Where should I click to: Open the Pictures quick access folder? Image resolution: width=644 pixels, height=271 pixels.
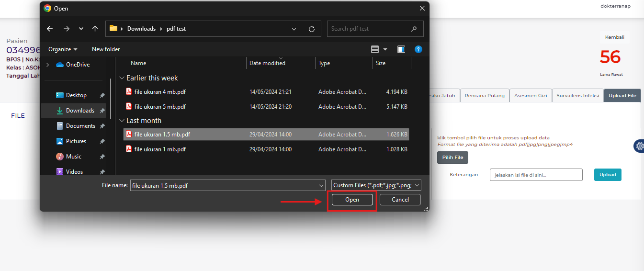(76, 141)
